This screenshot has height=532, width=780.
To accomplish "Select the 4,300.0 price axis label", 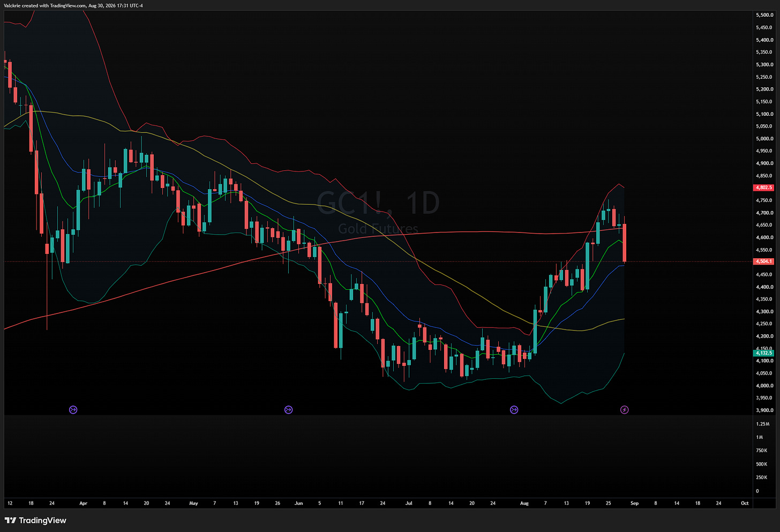I will [x=764, y=312].
